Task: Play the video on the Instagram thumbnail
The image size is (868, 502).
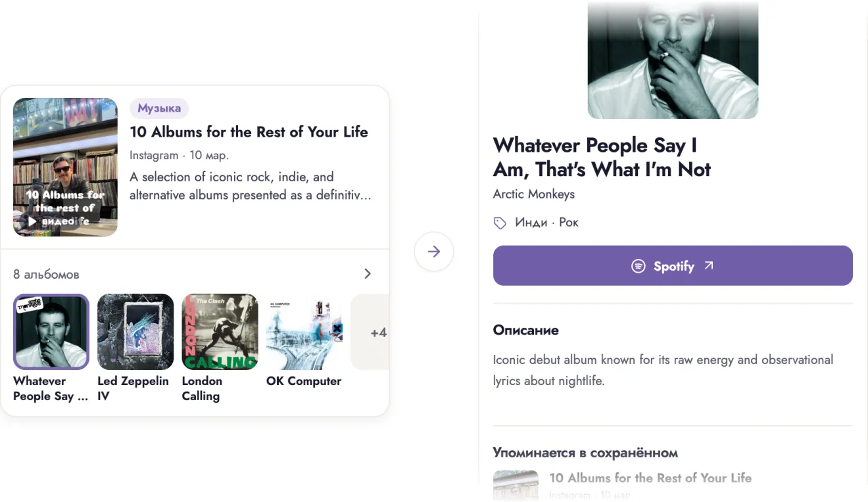Action: tap(32, 221)
